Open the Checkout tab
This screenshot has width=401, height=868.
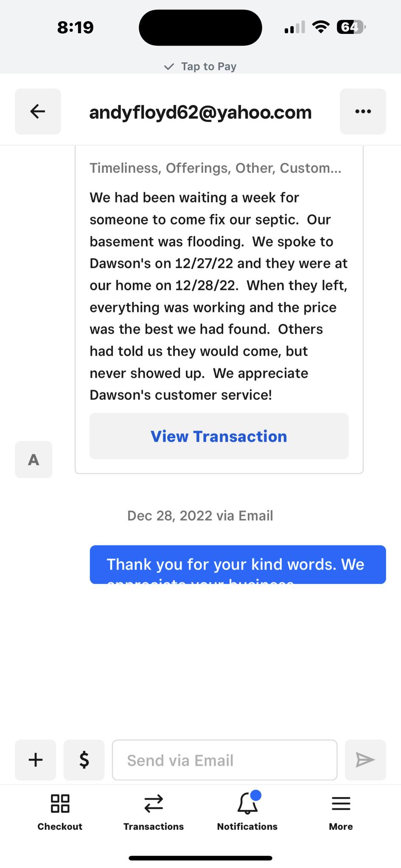click(60, 812)
